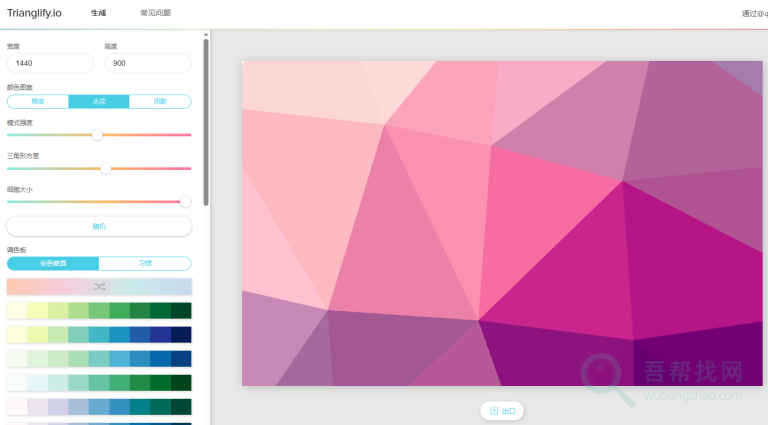
Task: Switch palette mode to 习惯 custom
Action: (145, 263)
